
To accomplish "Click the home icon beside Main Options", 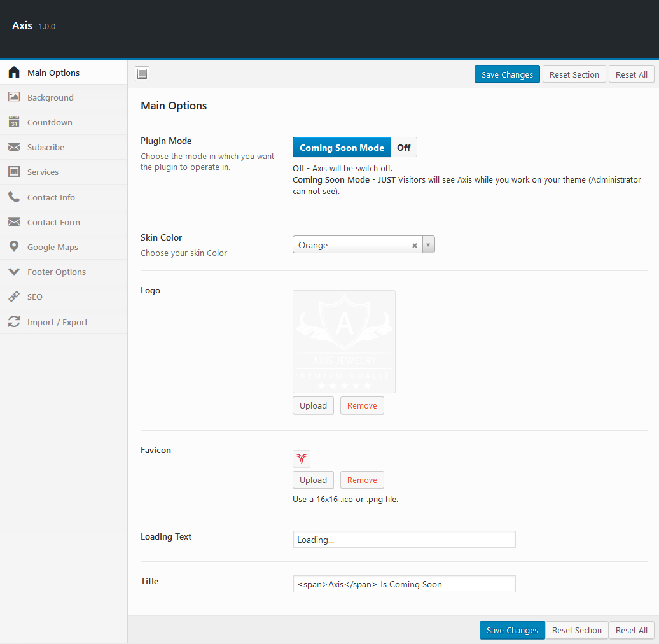I will 14,73.
